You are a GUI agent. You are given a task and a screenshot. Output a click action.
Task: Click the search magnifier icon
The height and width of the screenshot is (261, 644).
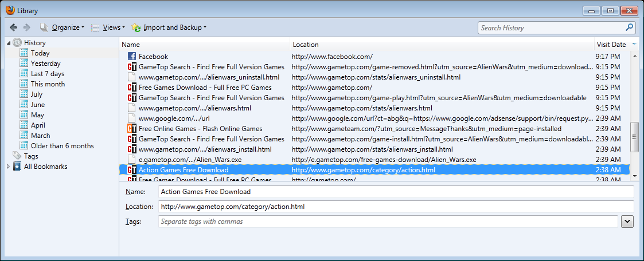(x=629, y=27)
